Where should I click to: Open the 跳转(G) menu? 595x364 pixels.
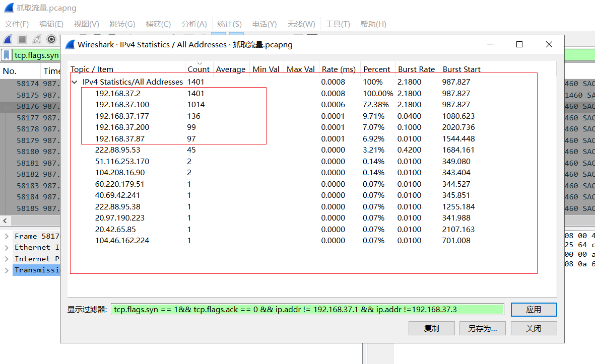point(122,24)
